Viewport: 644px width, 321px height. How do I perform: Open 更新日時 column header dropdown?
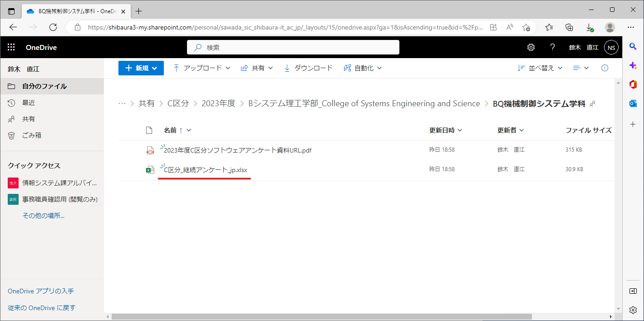(446, 130)
